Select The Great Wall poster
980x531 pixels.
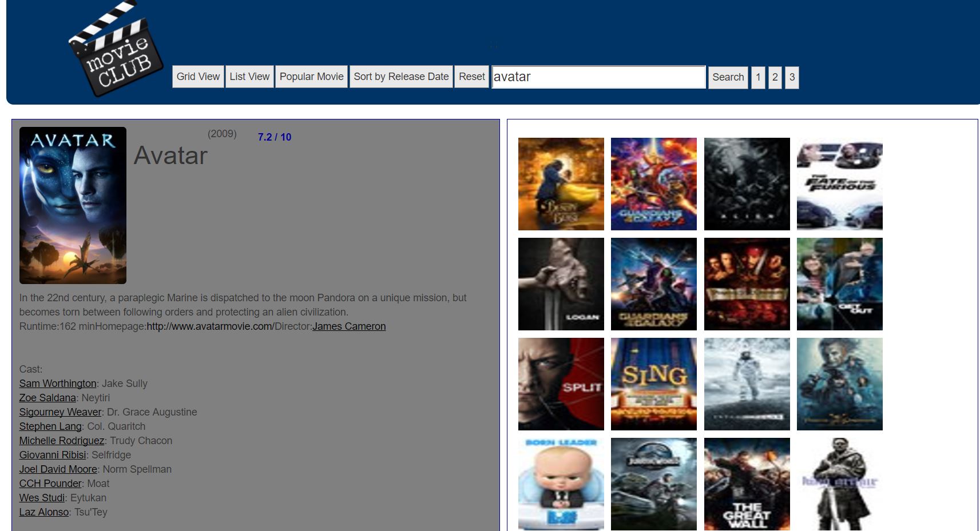pyautogui.click(x=747, y=484)
